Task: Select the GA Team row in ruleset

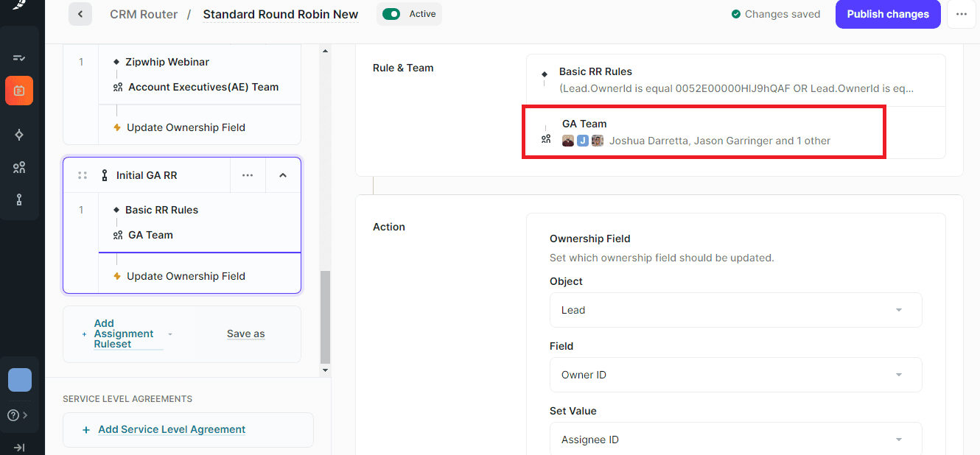Action: pos(150,235)
